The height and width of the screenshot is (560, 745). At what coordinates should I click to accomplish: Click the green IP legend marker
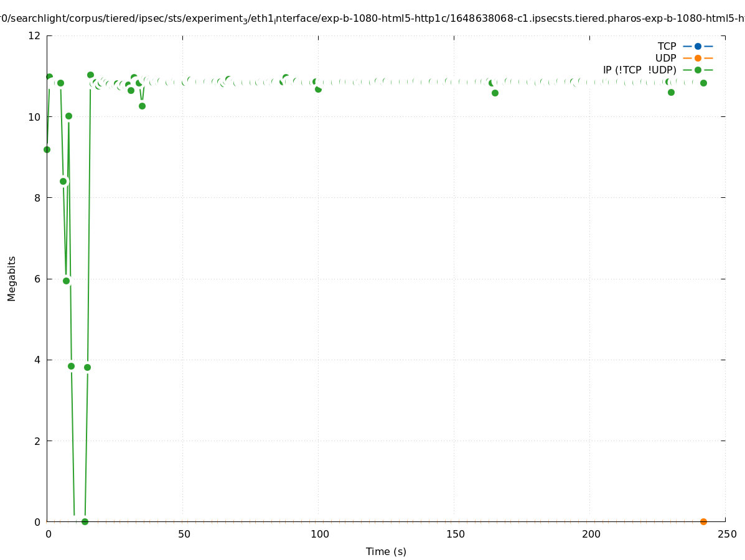698,70
